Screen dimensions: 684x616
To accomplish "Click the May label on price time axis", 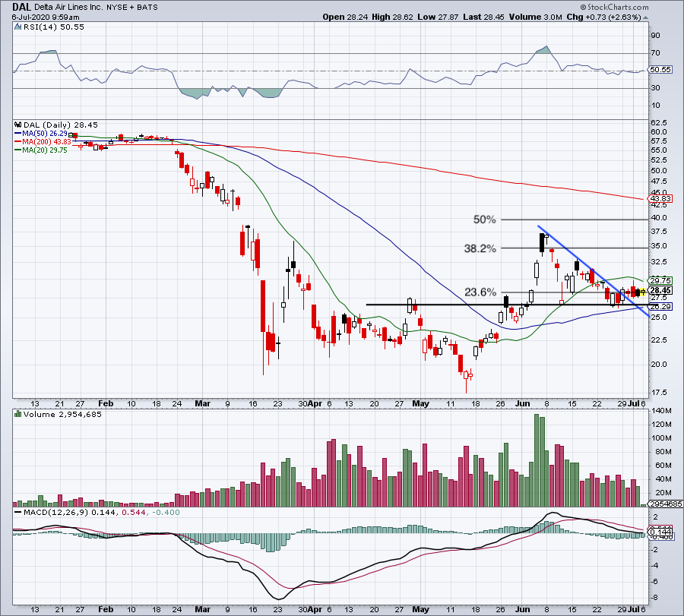I will point(420,403).
